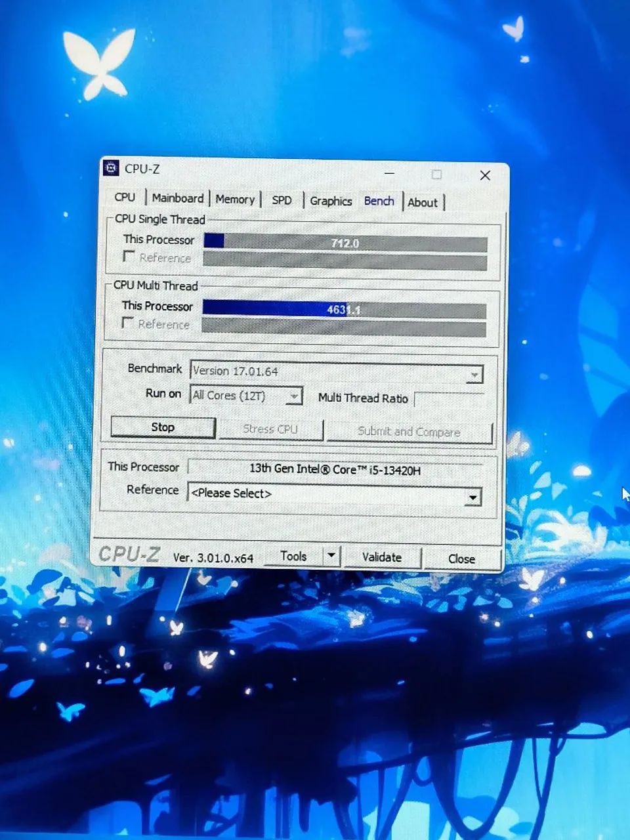This screenshot has width=630, height=840.
Task: Minimize the CPU-Z window
Action: (x=390, y=173)
